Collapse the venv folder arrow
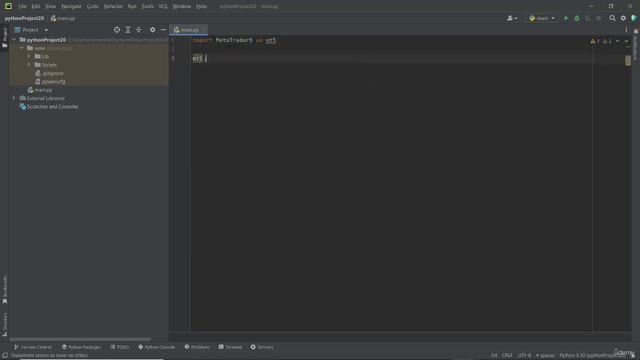This screenshot has height=360, width=640. click(22, 48)
